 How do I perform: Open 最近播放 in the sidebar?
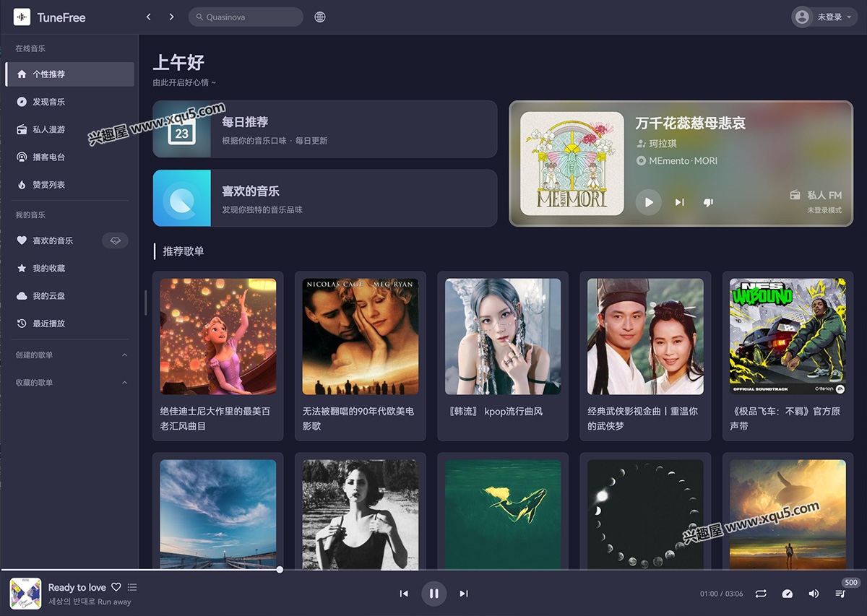click(69, 323)
